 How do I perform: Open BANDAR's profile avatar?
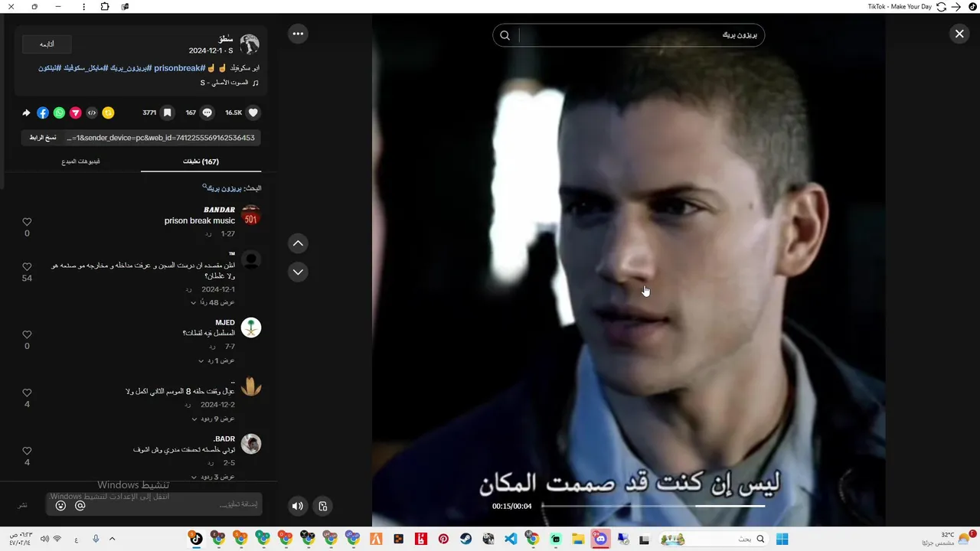(251, 215)
